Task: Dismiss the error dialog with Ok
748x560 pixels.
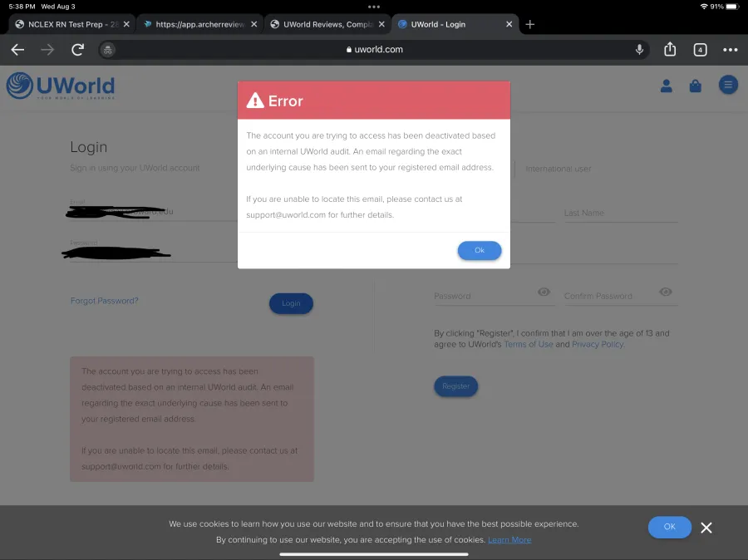Action: point(480,250)
